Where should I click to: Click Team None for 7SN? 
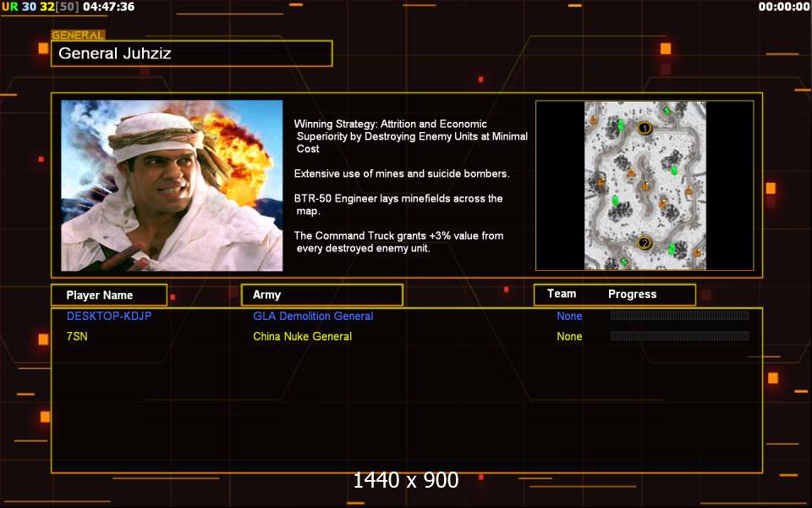point(569,336)
